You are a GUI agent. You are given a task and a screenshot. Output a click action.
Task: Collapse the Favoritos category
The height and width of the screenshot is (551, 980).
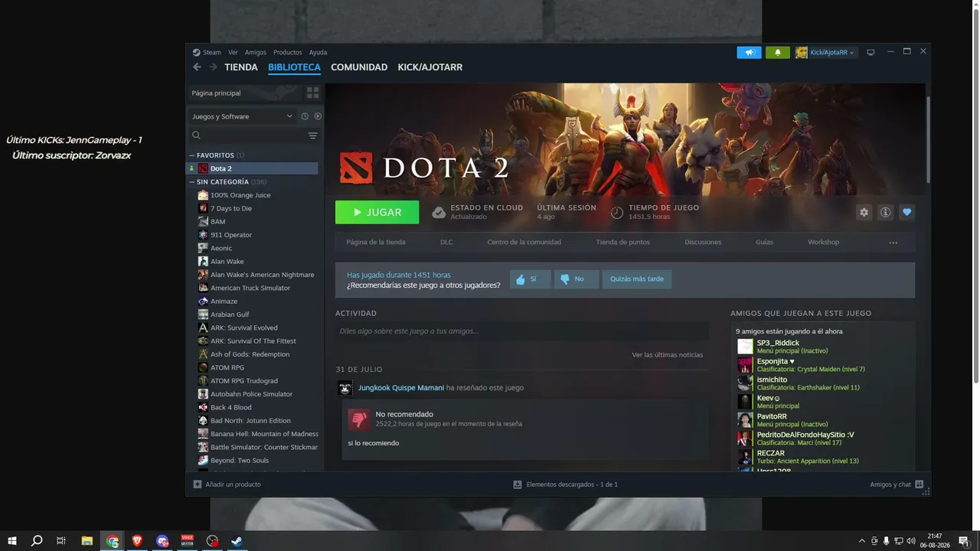click(x=192, y=155)
